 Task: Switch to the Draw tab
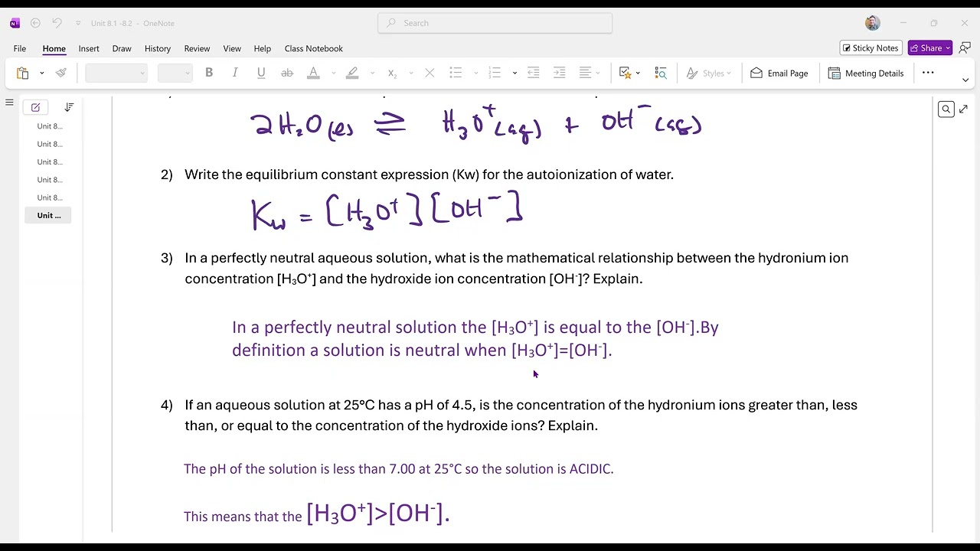[122, 48]
